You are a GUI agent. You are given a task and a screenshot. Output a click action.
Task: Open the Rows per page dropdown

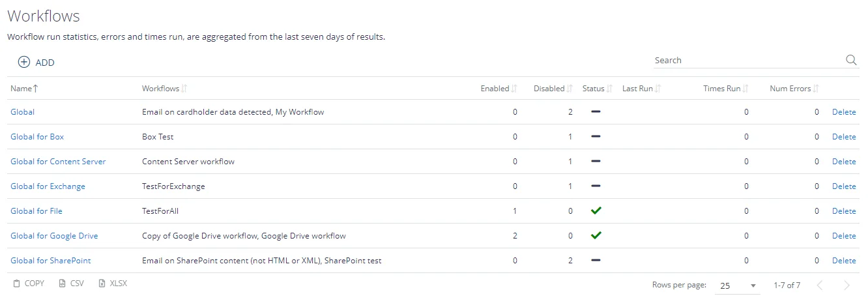(737, 285)
